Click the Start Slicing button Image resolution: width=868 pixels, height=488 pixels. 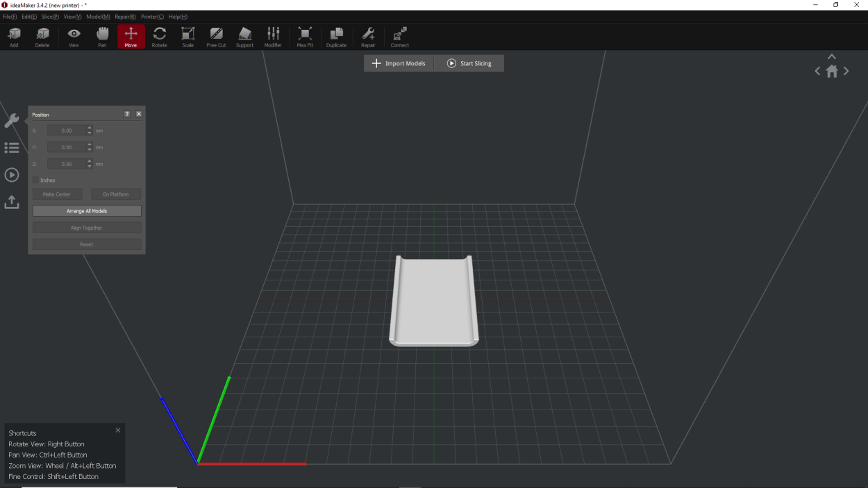pos(469,63)
